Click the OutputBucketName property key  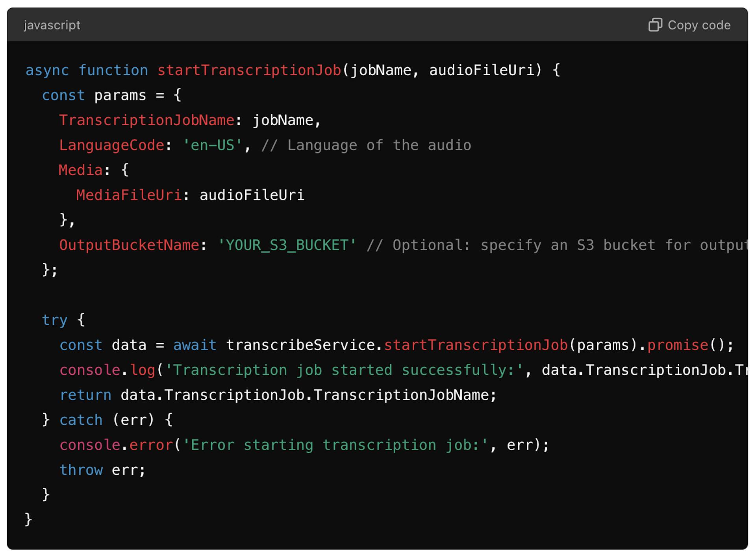pyautogui.click(x=129, y=245)
